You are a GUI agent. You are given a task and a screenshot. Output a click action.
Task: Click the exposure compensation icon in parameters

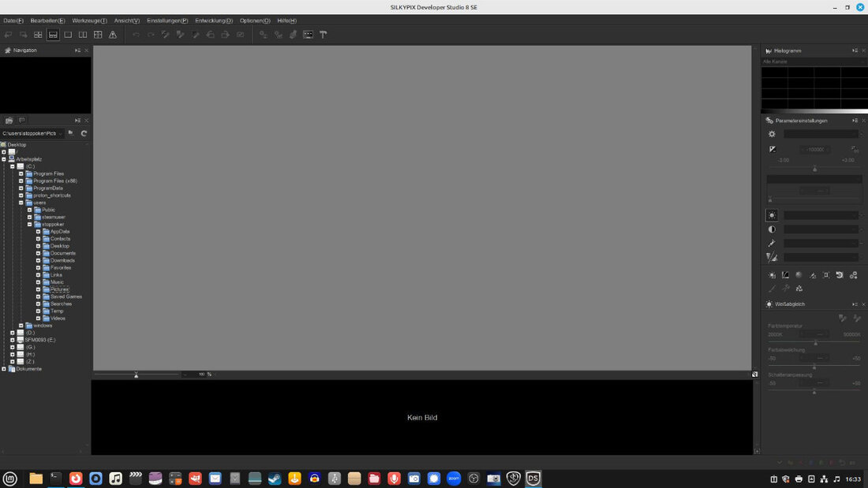point(772,149)
